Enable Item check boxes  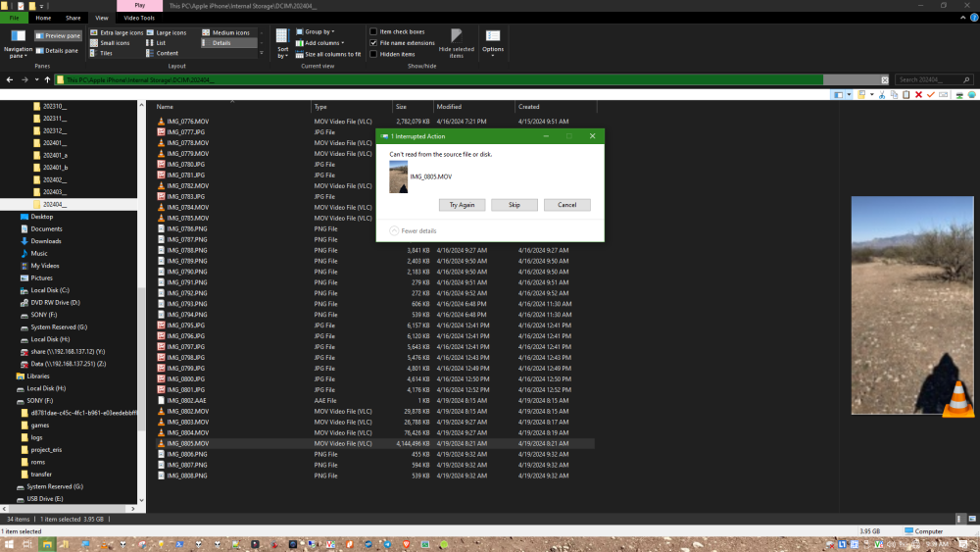373,32
